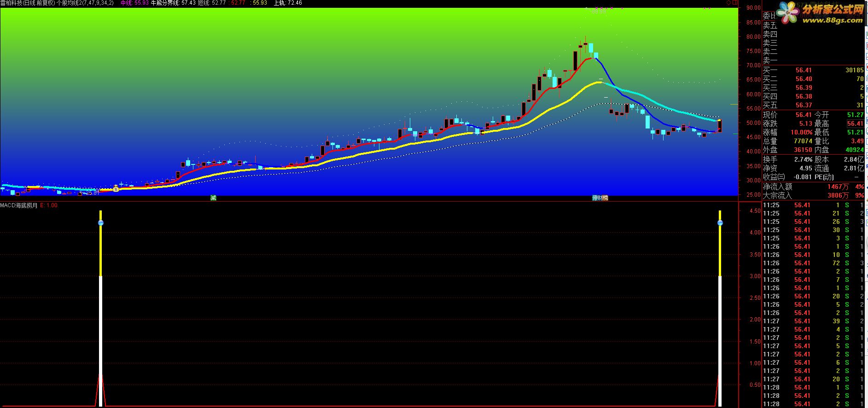Screen dimensions: 868x408
Task: Click the MACD海底捞月 indicator label
Action: pos(19,205)
